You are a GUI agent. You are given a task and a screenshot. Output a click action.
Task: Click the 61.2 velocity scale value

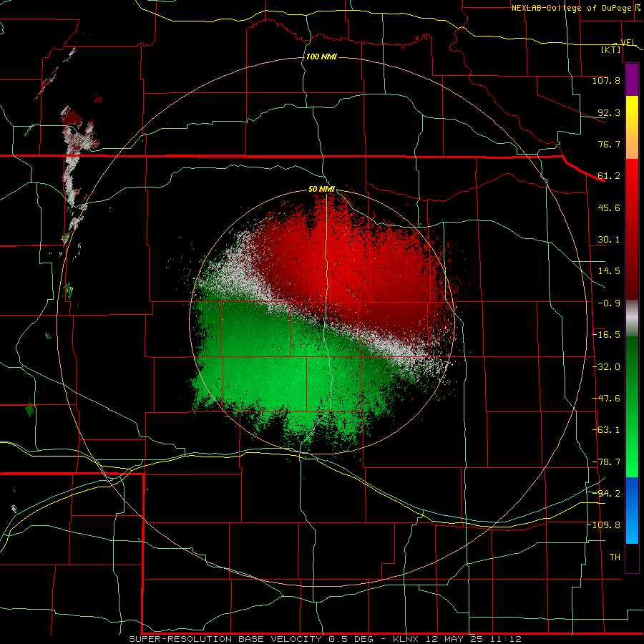(609, 176)
